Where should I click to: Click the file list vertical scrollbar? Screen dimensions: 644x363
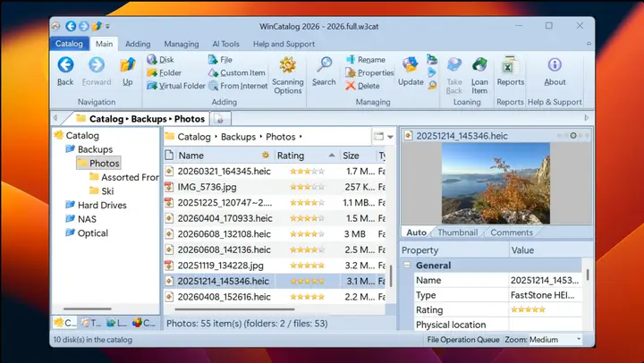[391, 275]
